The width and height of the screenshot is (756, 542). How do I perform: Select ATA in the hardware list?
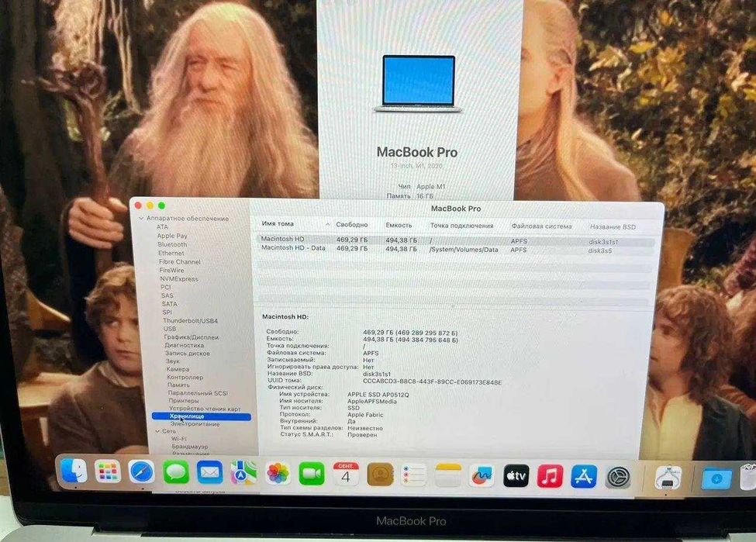pos(163,227)
